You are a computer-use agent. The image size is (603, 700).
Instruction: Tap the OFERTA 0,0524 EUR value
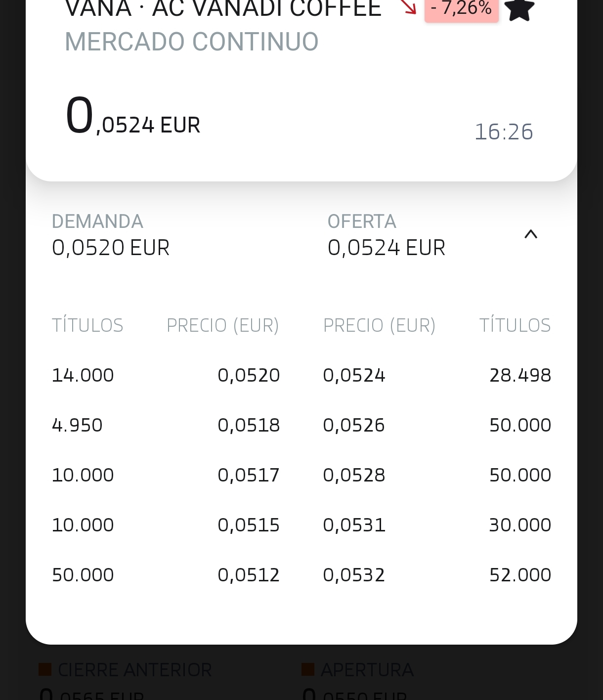coord(387,248)
